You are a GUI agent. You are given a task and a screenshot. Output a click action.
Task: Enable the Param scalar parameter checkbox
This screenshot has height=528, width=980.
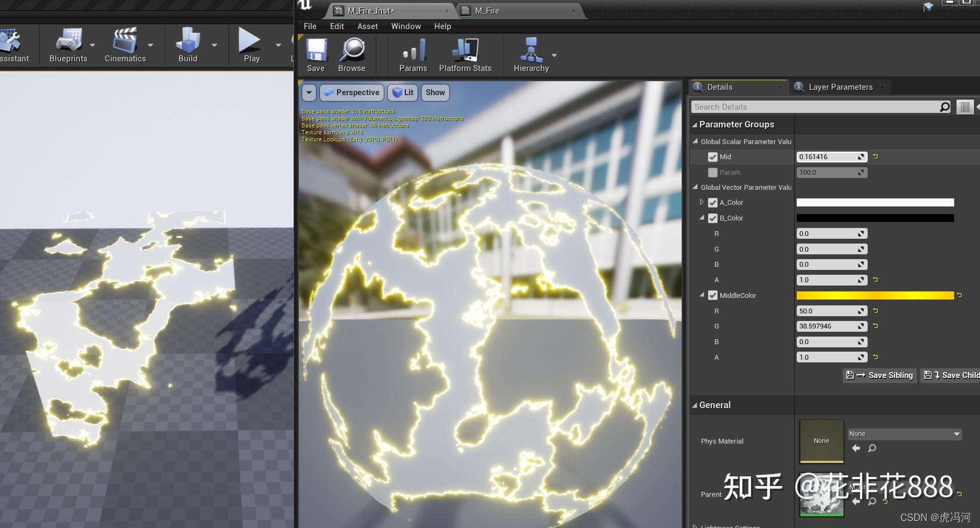(712, 173)
